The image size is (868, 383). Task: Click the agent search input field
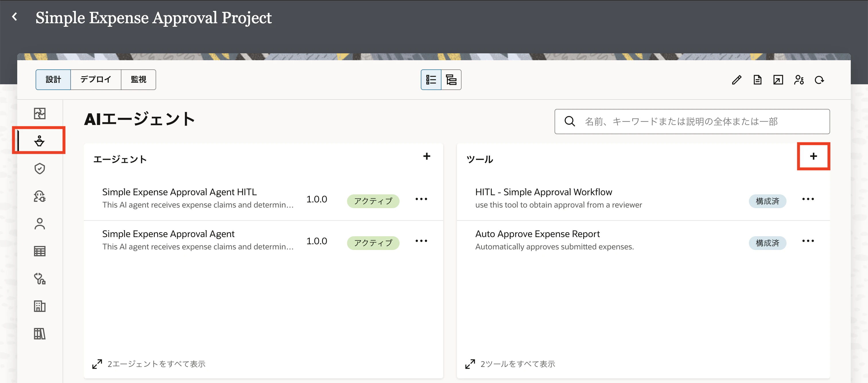click(692, 122)
